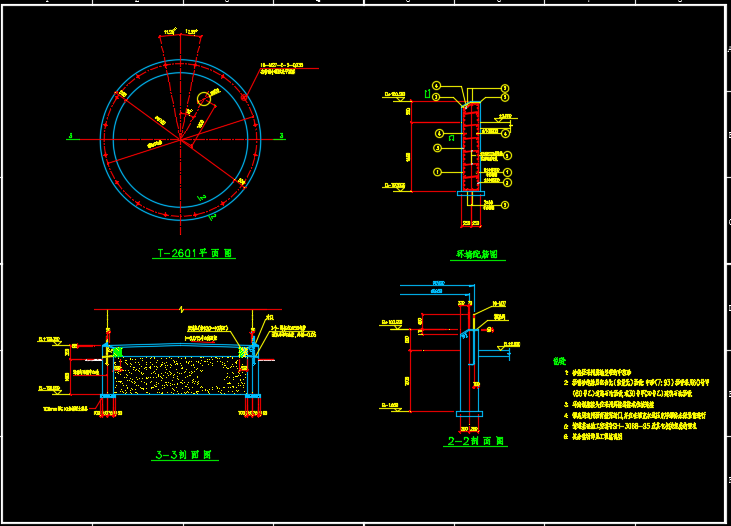
Task: Select the green title '2-2剖面图'
Action: [476, 441]
